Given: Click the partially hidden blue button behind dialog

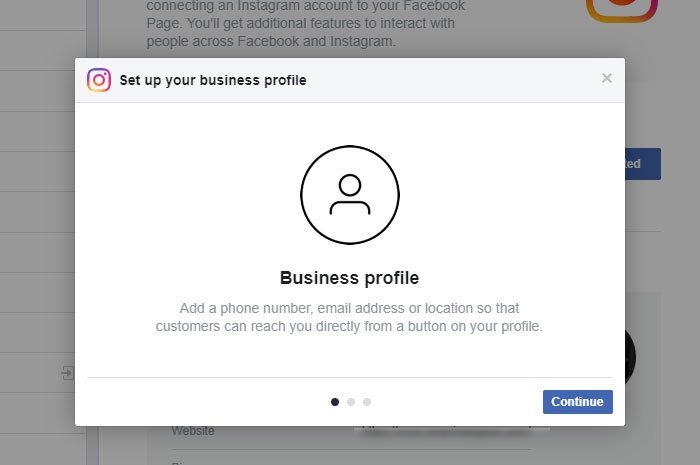Looking at the screenshot, I should (x=642, y=164).
